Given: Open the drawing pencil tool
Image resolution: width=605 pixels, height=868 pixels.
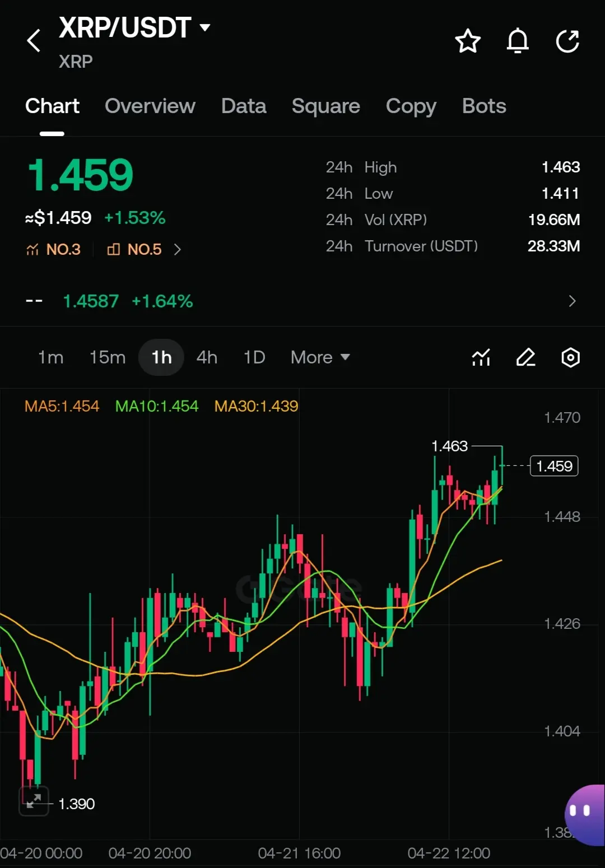Looking at the screenshot, I should (525, 357).
